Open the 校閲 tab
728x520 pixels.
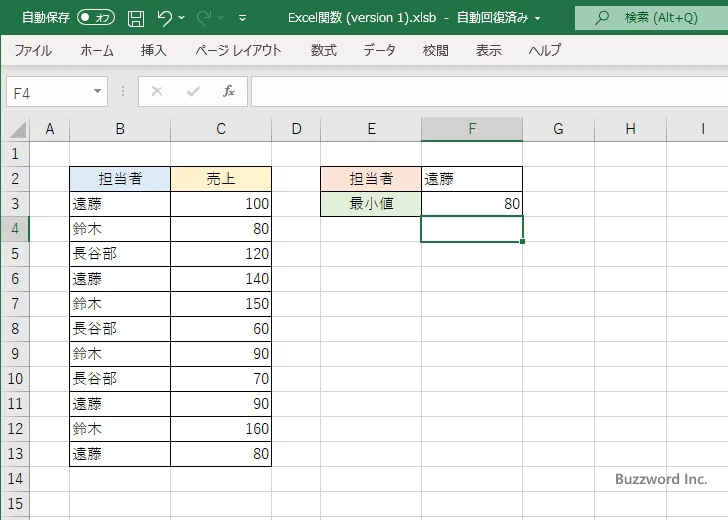click(436, 50)
